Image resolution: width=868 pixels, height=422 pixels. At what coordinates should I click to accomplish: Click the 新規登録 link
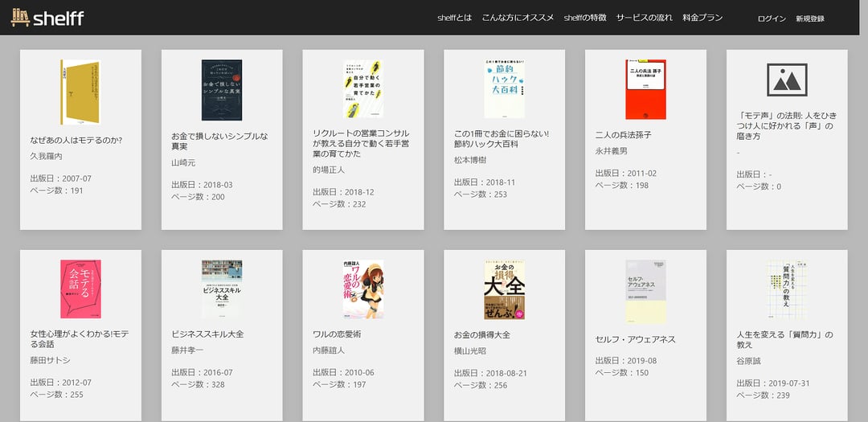click(810, 18)
